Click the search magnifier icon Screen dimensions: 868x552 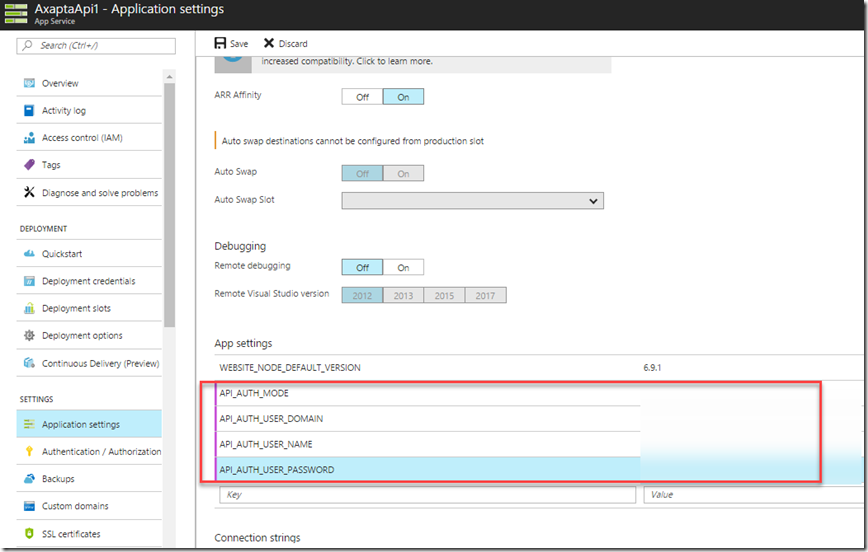(27, 45)
